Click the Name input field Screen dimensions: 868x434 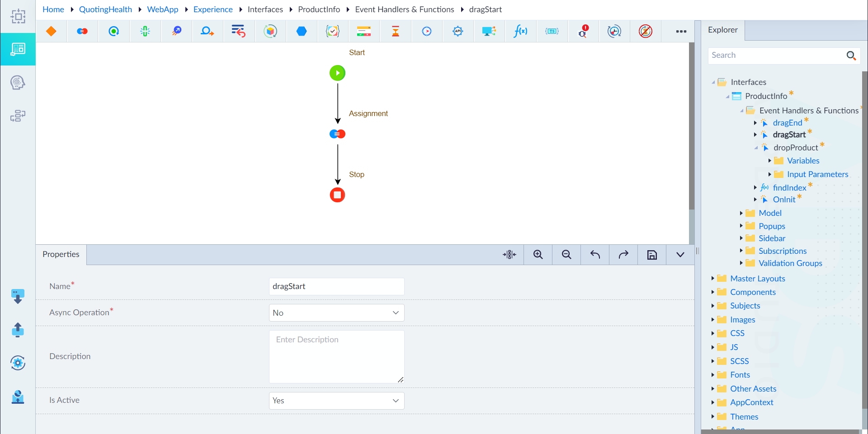pyautogui.click(x=336, y=286)
